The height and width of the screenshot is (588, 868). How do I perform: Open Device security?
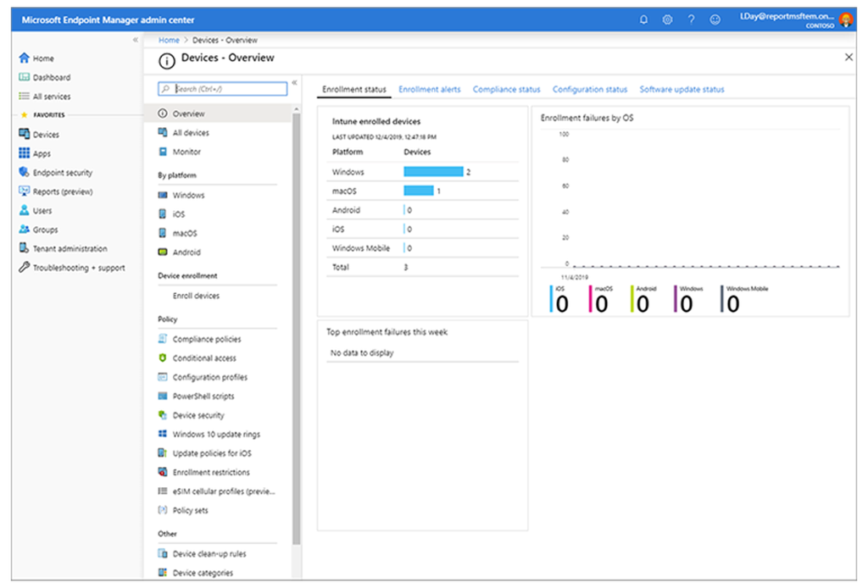[x=198, y=415]
